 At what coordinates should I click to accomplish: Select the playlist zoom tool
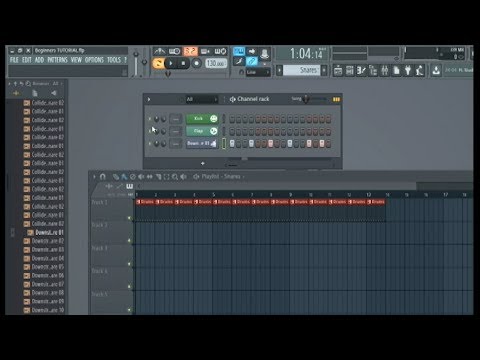coord(175,177)
